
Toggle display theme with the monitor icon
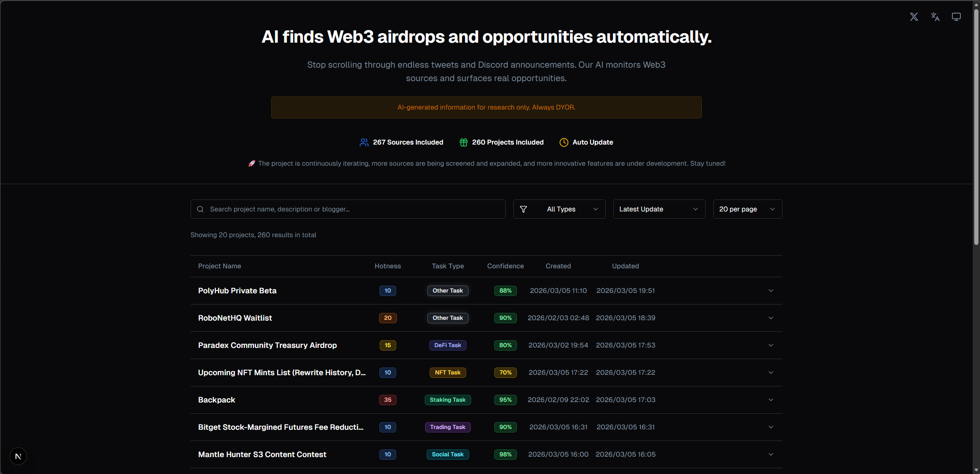(957, 17)
